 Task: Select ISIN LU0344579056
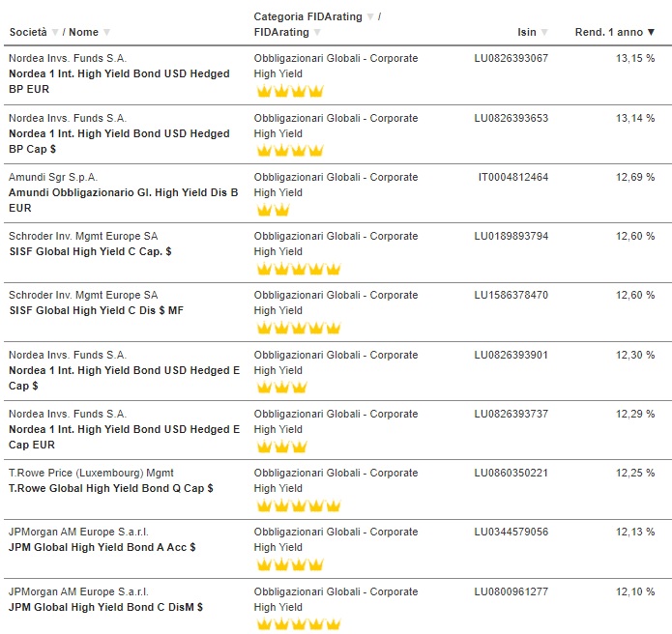pos(511,532)
